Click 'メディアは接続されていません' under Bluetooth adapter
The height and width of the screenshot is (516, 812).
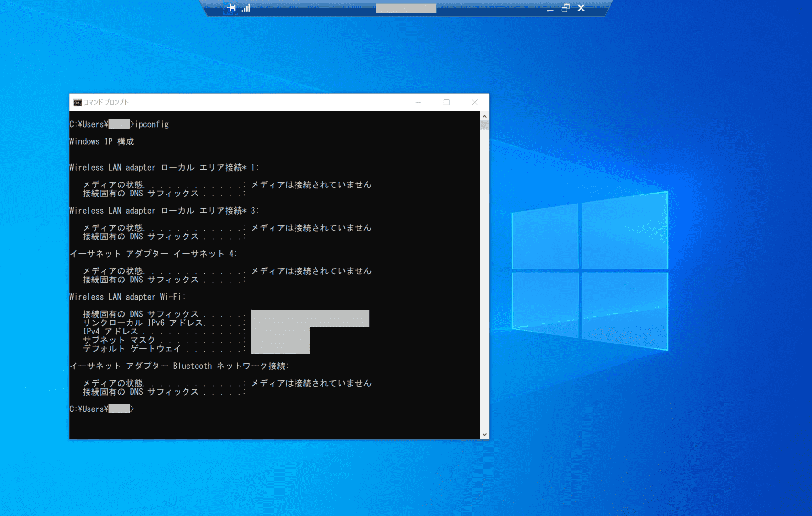click(x=312, y=383)
